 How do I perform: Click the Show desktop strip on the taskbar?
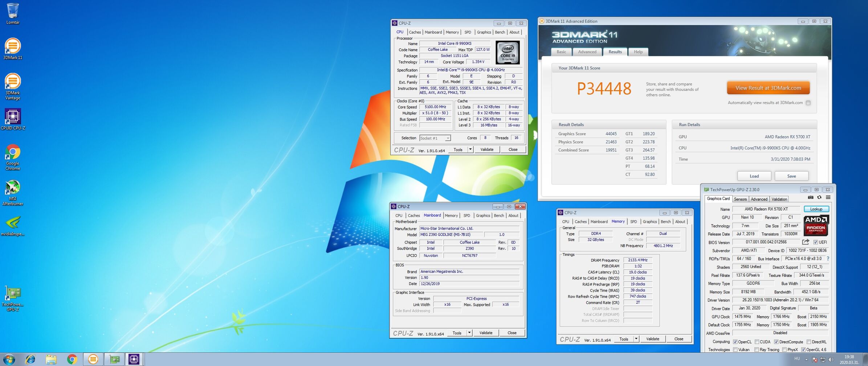[x=865, y=359]
